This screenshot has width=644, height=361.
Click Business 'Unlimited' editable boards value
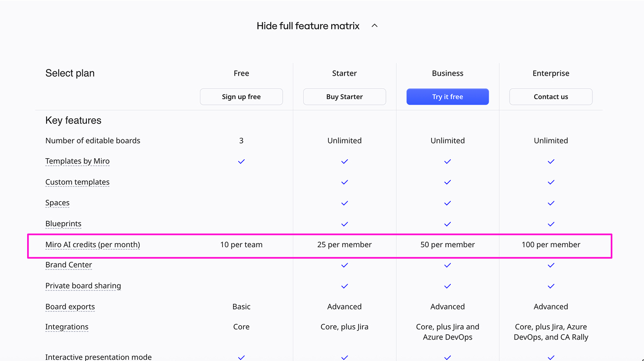448,140
